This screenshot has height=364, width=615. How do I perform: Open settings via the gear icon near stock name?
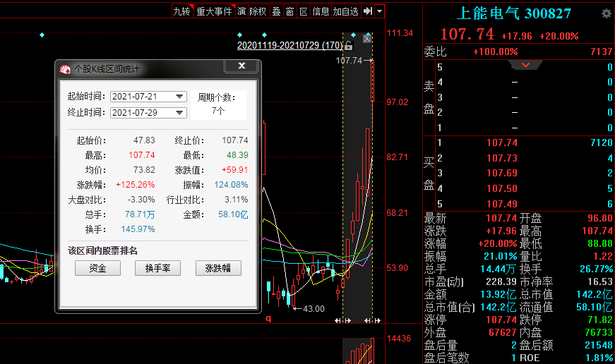click(607, 13)
